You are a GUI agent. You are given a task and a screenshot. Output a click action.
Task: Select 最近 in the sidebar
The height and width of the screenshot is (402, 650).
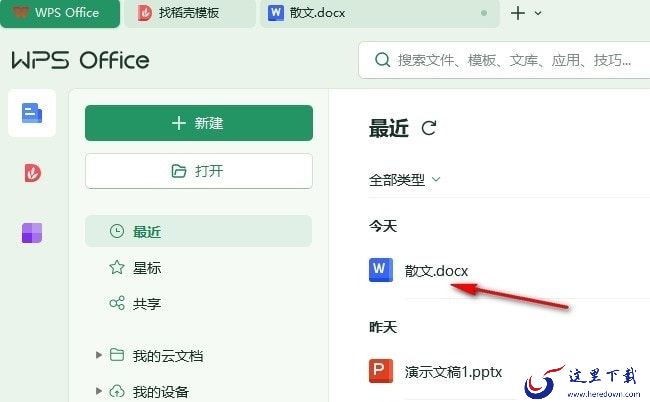[199, 231]
